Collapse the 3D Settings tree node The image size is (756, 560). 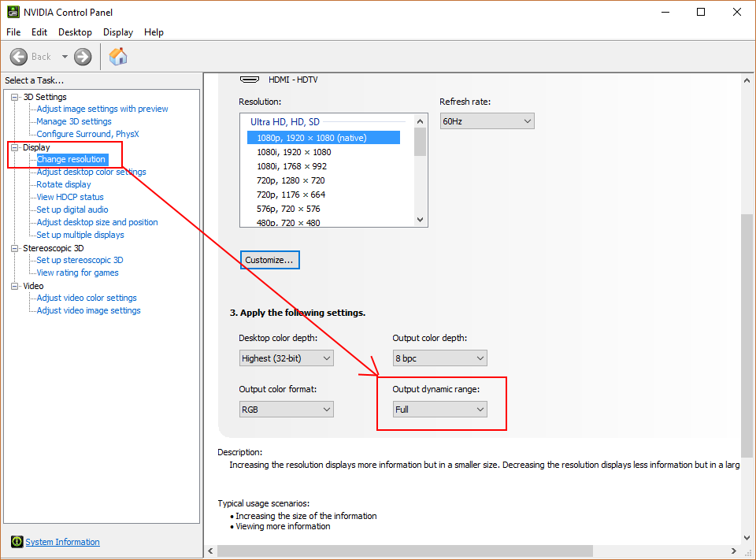click(15, 97)
